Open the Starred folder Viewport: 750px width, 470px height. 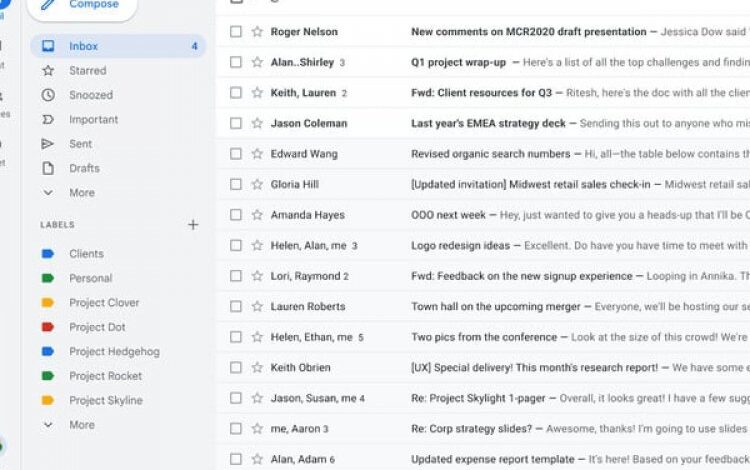tap(87, 71)
